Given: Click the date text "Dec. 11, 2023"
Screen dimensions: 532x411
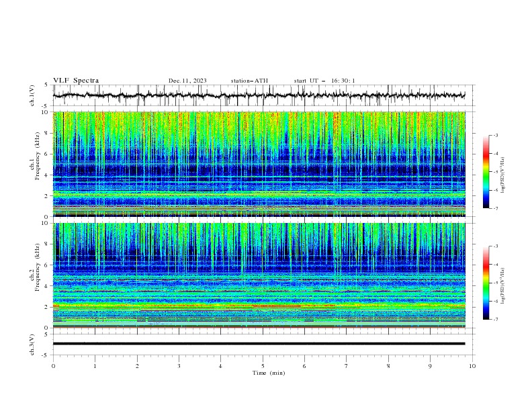Looking at the screenshot, I should tap(187, 81).
